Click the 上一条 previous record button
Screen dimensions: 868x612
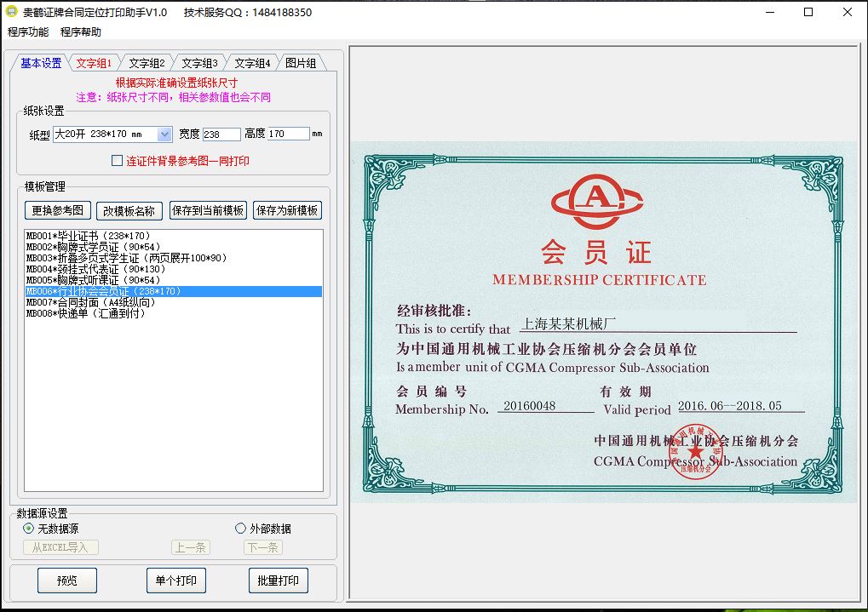click(191, 547)
